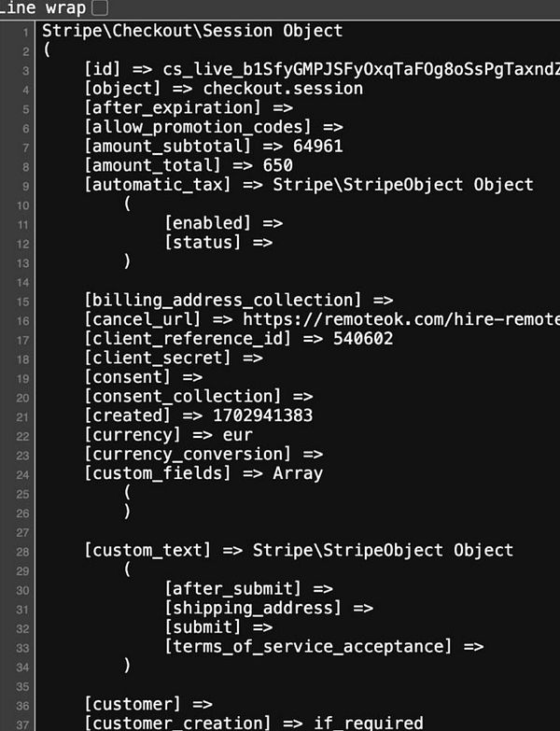Click the [shipping_address] key
This screenshot has height=731, width=560.
point(253,609)
